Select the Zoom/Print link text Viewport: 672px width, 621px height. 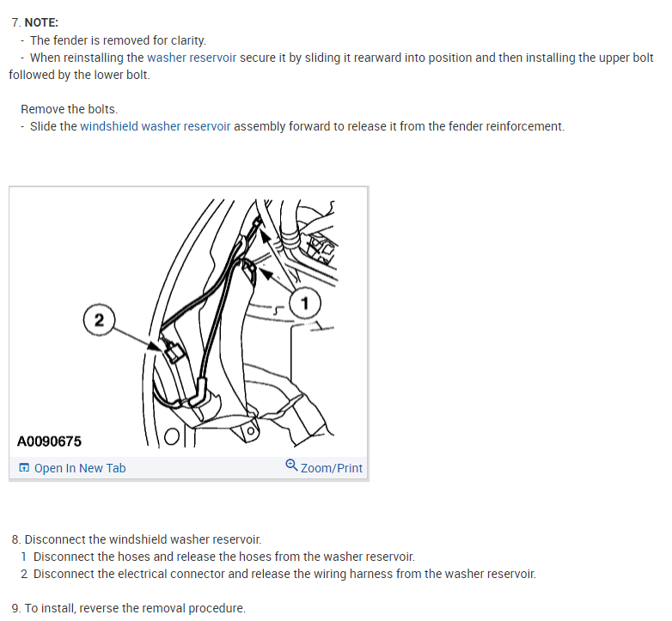[332, 468]
